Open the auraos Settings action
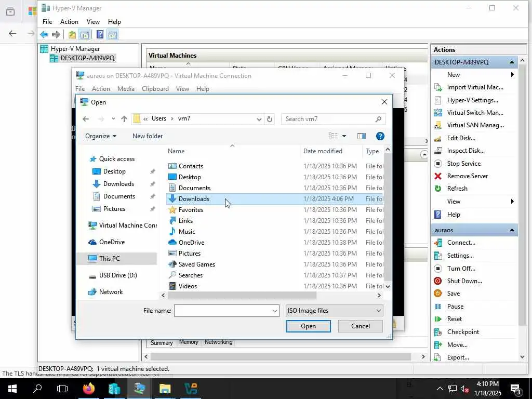Viewport: 532px width, 399px height. [x=460, y=256]
